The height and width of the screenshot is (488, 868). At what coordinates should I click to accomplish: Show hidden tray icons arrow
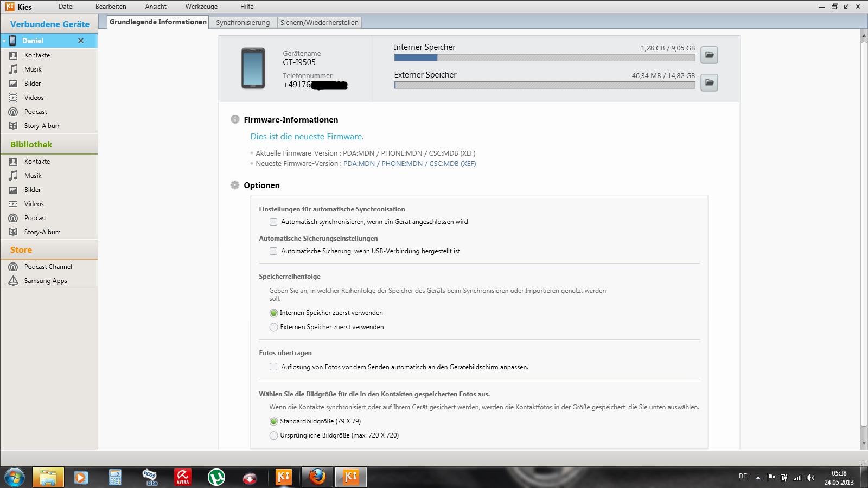click(758, 478)
